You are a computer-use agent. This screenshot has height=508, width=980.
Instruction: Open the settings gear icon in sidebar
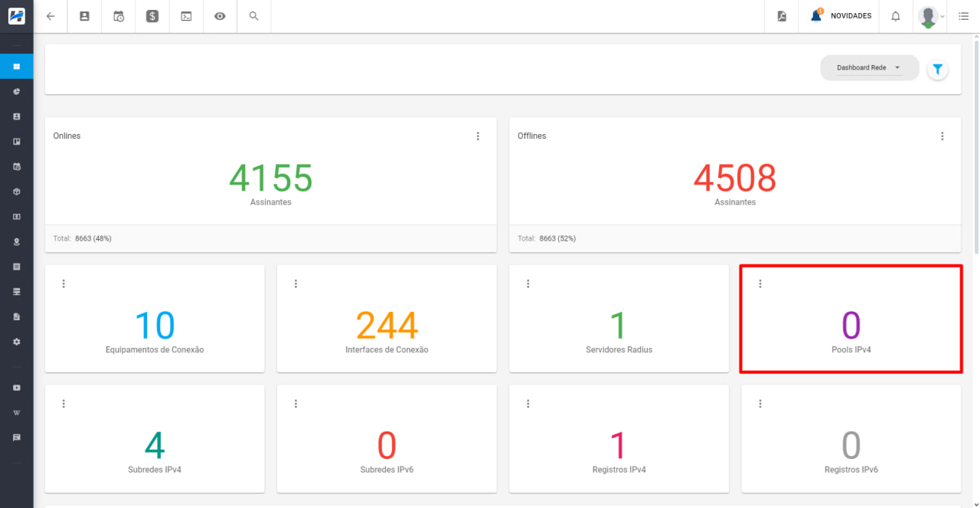click(x=17, y=342)
